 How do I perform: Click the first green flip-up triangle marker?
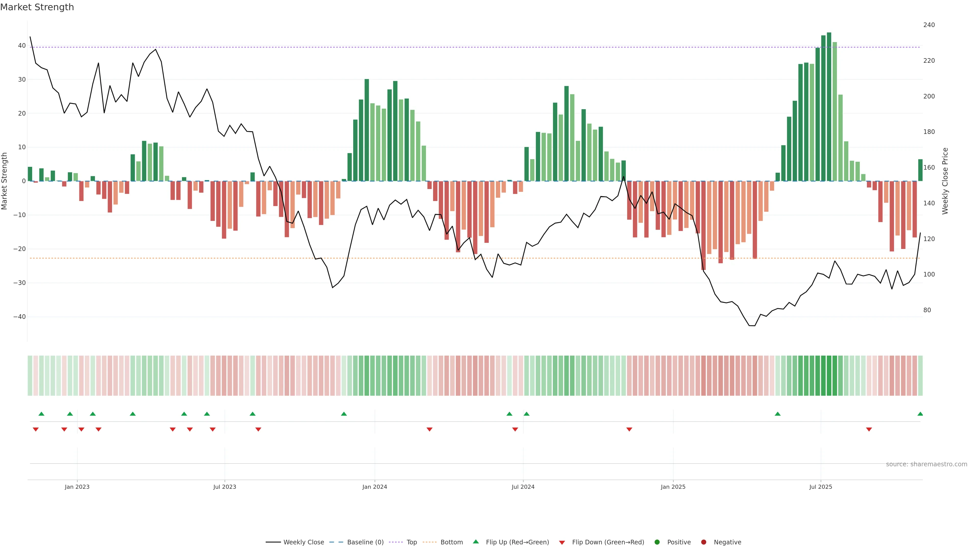(x=41, y=414)
